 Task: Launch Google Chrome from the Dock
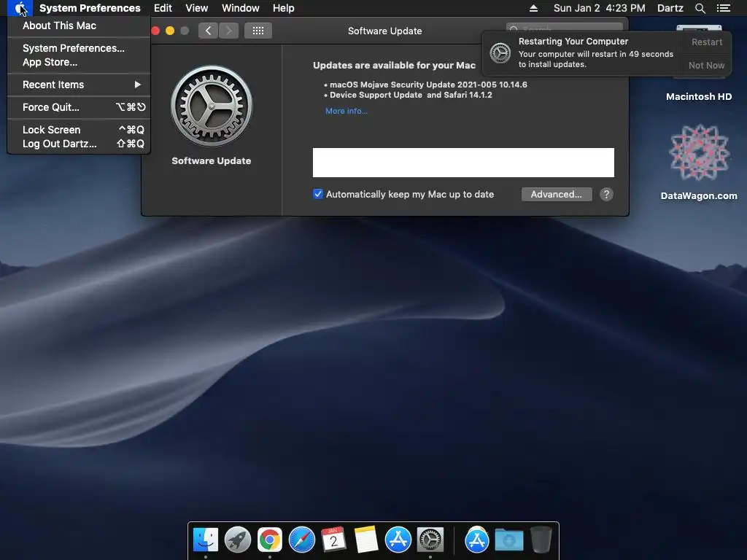coord(270,540)
